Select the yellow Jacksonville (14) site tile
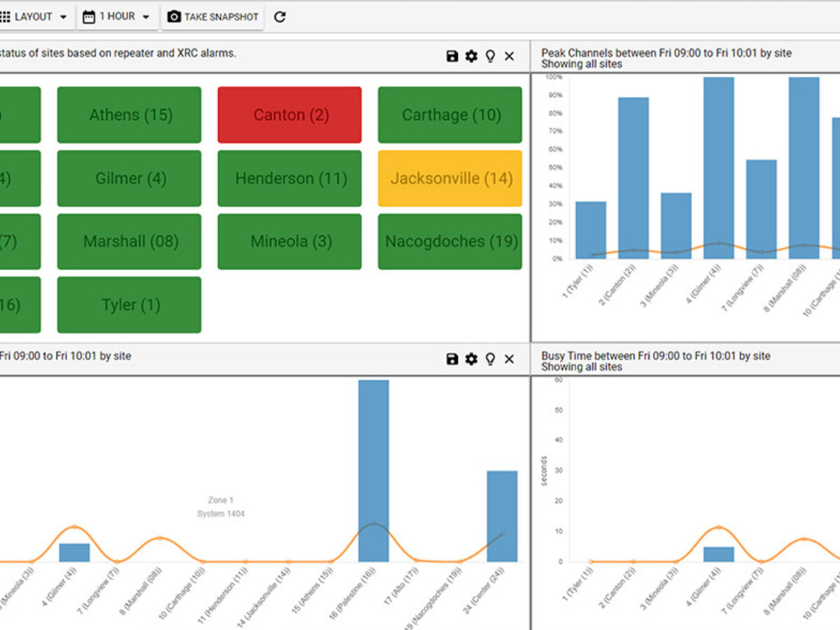 pyautogui.click(x=450, y=178)
